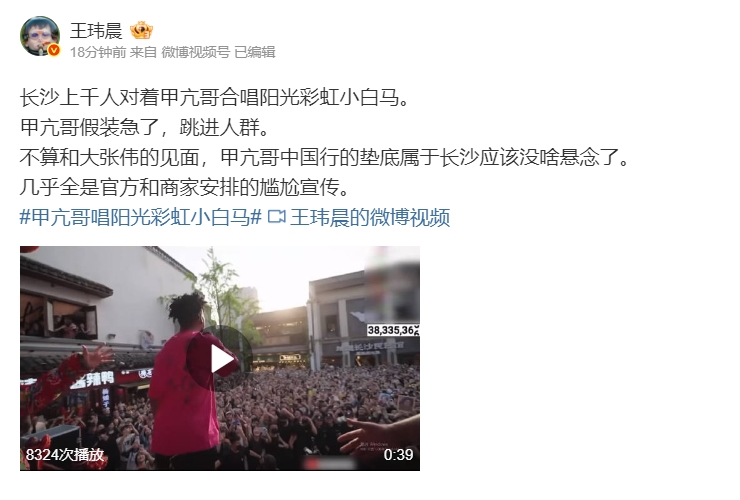The width and height of the screenshot is (740, 500).
Task: Click the video thumbnail of the crowd
Action: coord(220,358)
